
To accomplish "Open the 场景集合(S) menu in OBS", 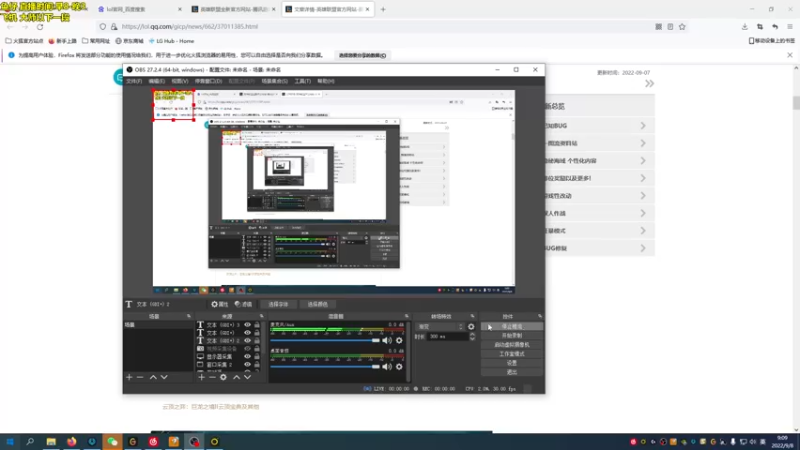I will click(274, 81).
